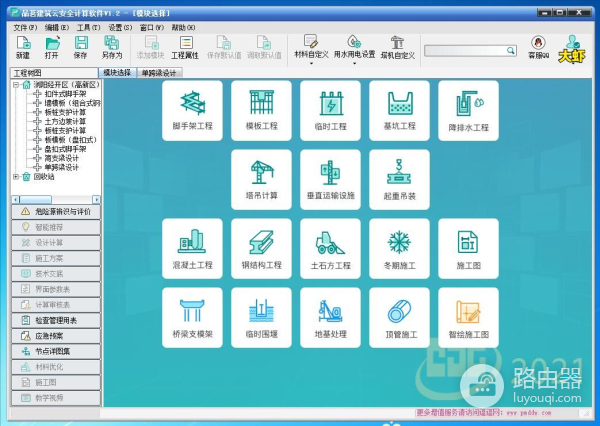The width and height of the screenshot is (600, 426).
Task: Collapse the root project node in tree
Action: click(15, 85)
